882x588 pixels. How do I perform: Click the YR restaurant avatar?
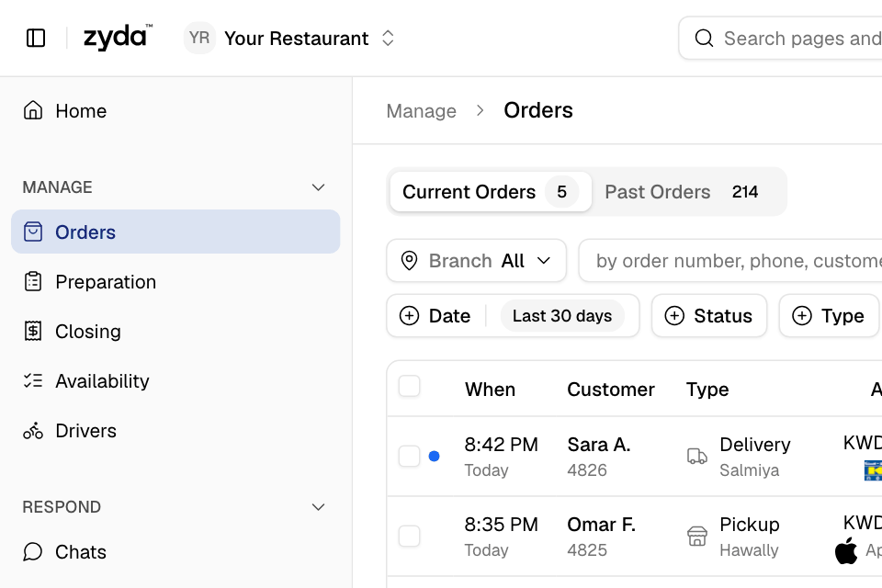[199, 38]
